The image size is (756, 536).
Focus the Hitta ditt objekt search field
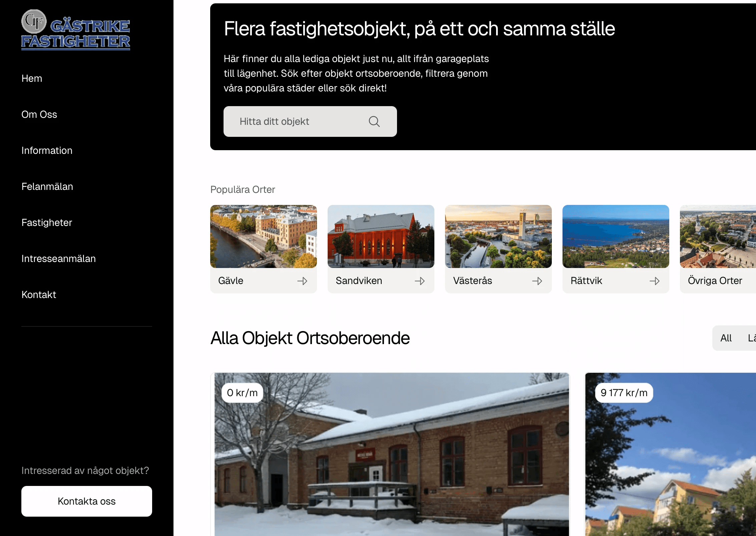tap(310, 121)
